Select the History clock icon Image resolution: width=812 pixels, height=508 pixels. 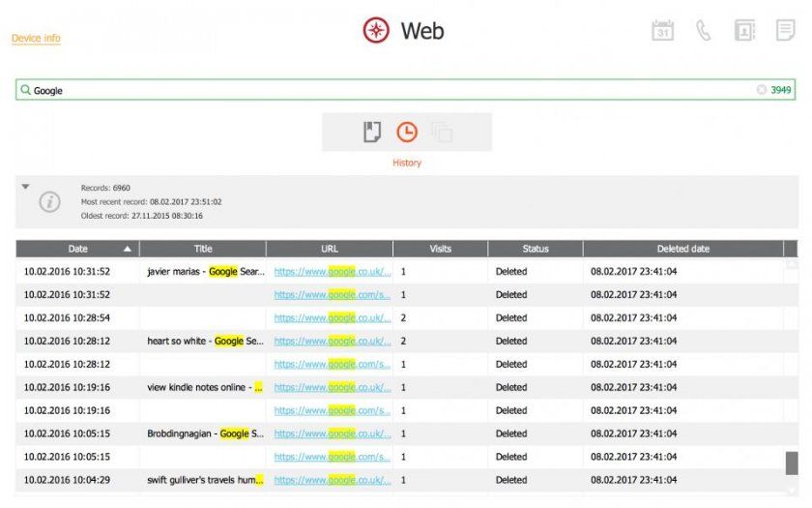click(x=407, y=133)
